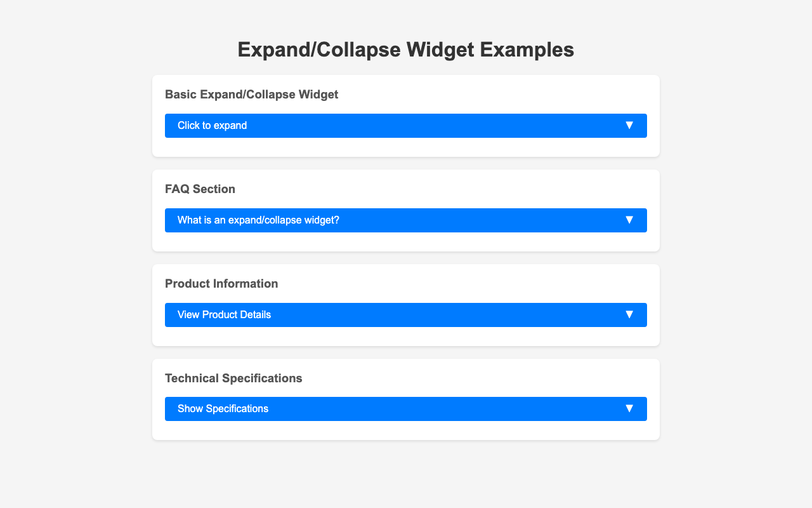Click the word 'widget?' in the FAQ bar
Viewport: 812px width, 508px height.
click(321, 220)
